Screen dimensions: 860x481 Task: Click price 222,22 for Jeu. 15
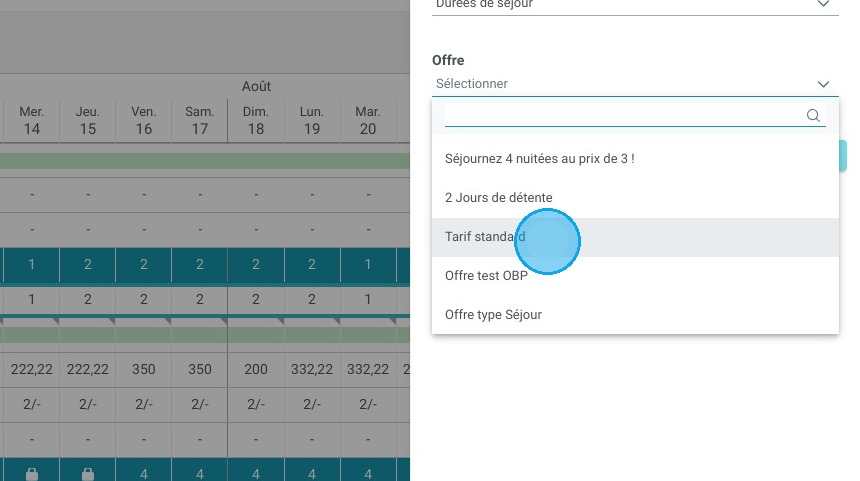88,370
